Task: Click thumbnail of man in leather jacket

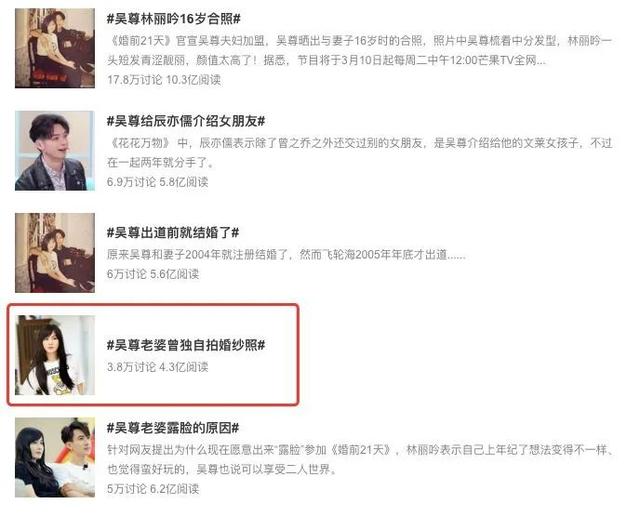Action: [x=55, y=151]
